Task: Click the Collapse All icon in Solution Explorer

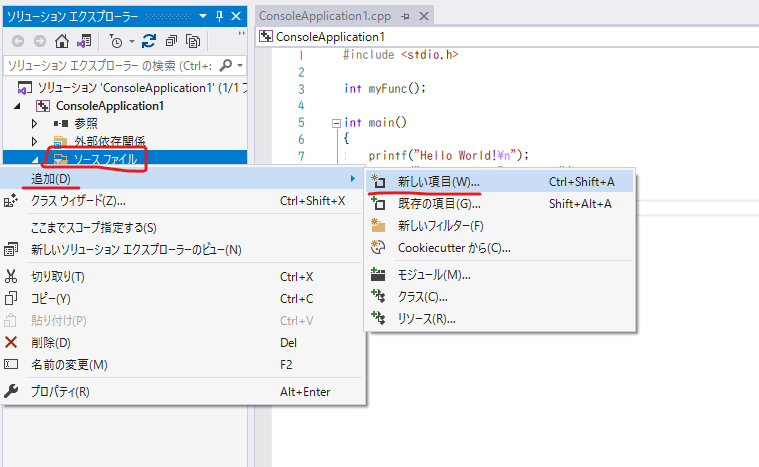Action: tap(171, 41)
